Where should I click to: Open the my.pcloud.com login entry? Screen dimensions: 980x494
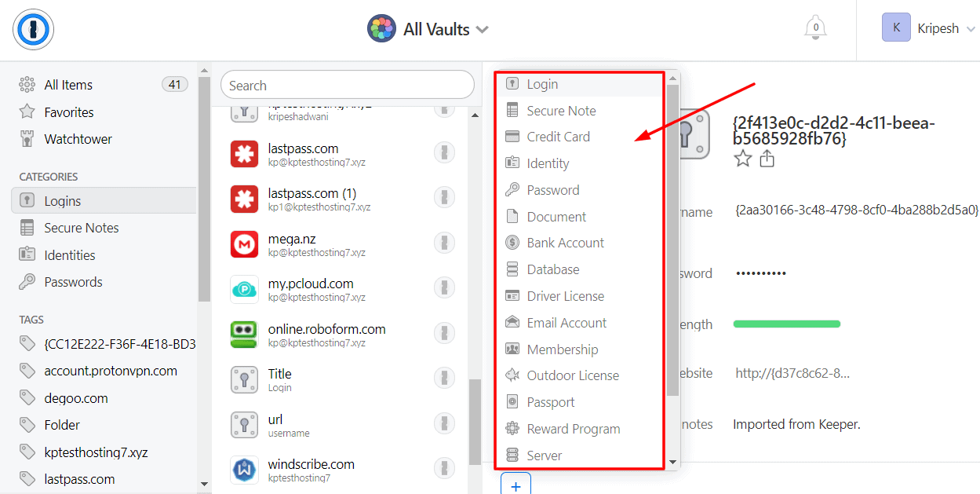(x=340, y=289)
